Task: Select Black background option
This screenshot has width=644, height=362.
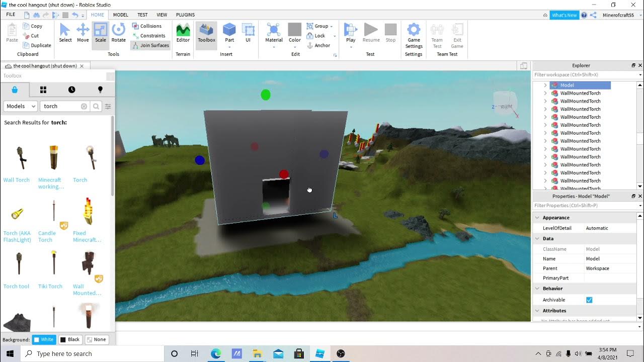Action: (70, 339)
